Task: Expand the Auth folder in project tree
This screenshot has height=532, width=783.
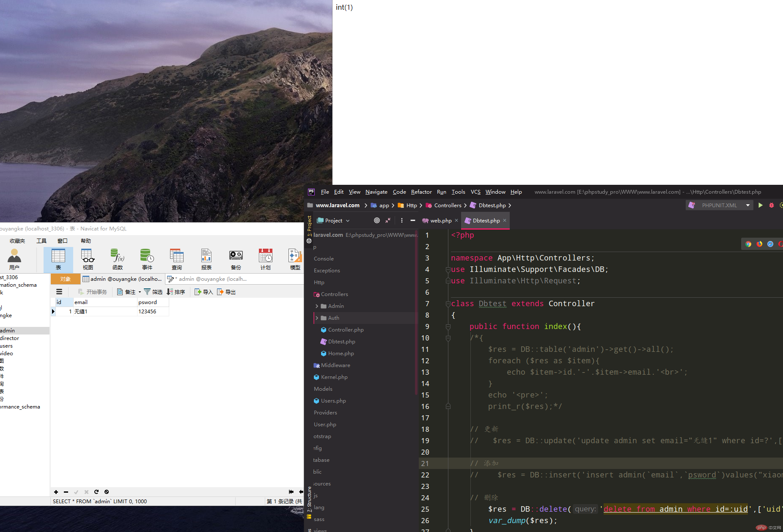Action: pos(317,318)
